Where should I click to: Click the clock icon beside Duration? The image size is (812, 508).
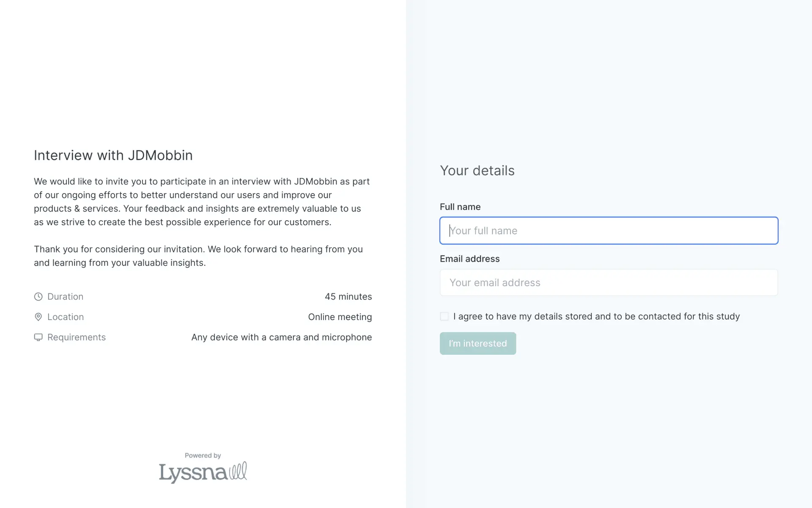pyautogui.click(x=38, y=297)
